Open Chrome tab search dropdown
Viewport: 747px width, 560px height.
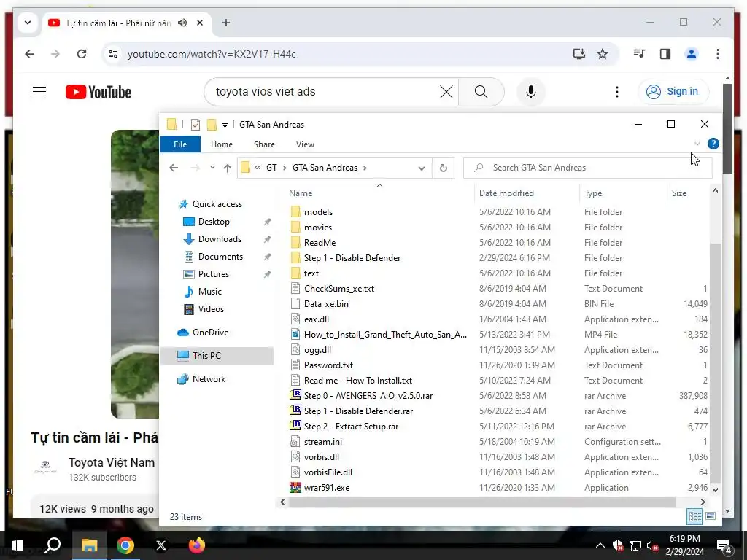click(28, 23)
